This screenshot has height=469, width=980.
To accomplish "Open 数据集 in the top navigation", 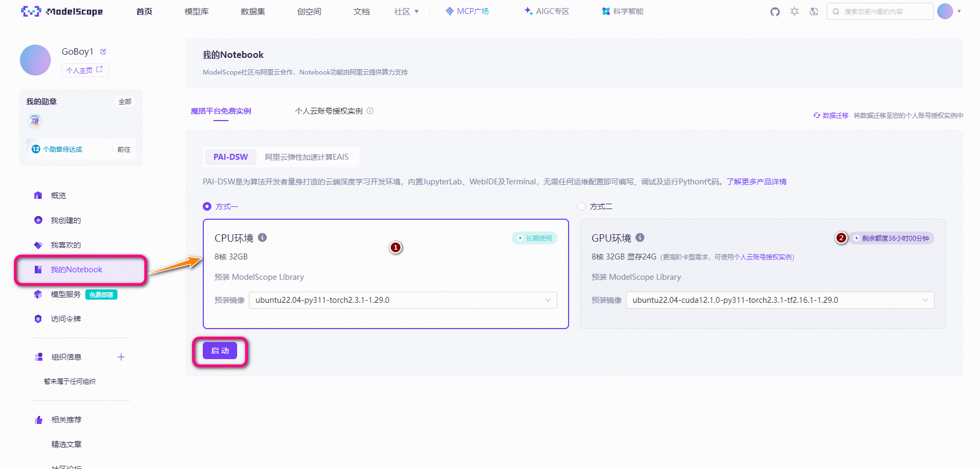I will [x=253, y=11].
